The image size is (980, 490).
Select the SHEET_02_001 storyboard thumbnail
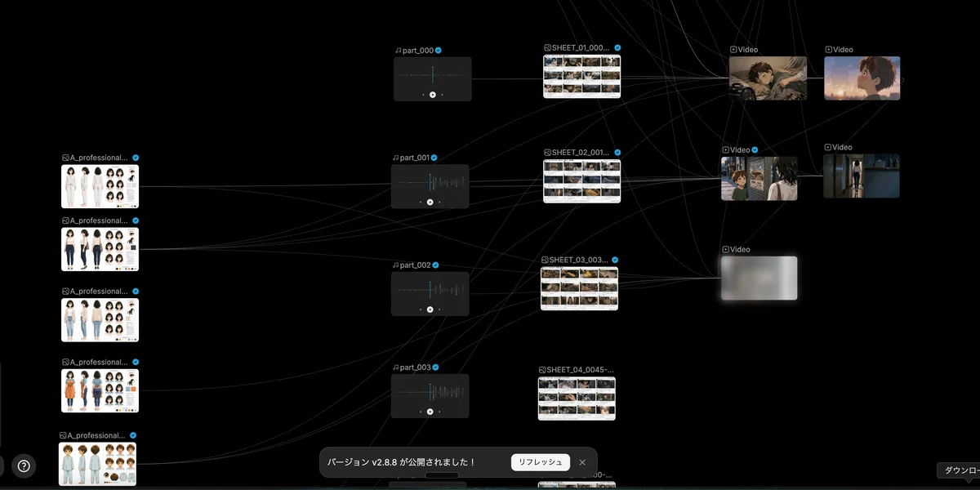click(582, 181)
